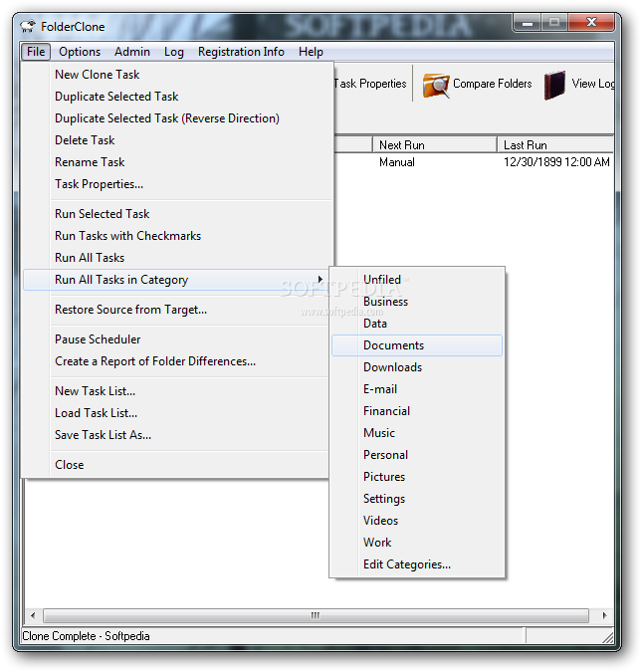Select the Data category
This screenshot has height=672, width=642.
(417, 324)
